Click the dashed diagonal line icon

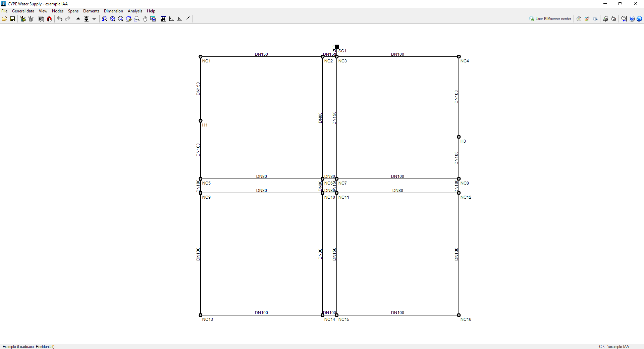(187, 19)
